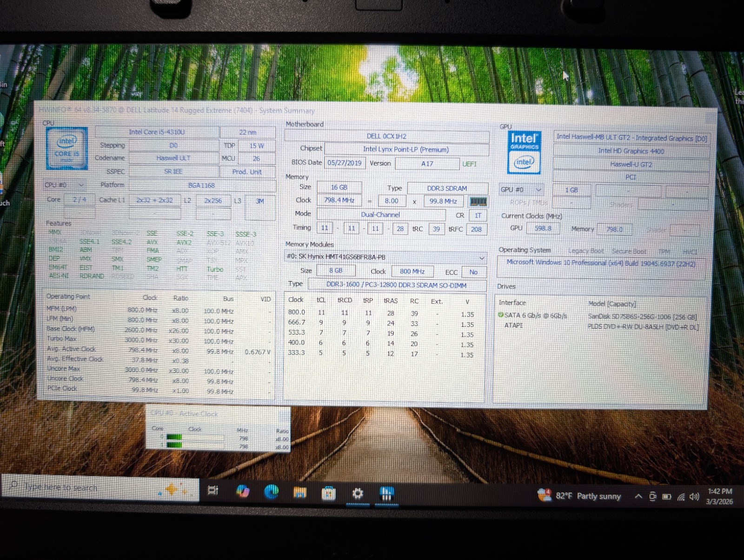
Task: Click the Haswell ULT codename field
Action: pyautogui.click(x=173, y=158)
